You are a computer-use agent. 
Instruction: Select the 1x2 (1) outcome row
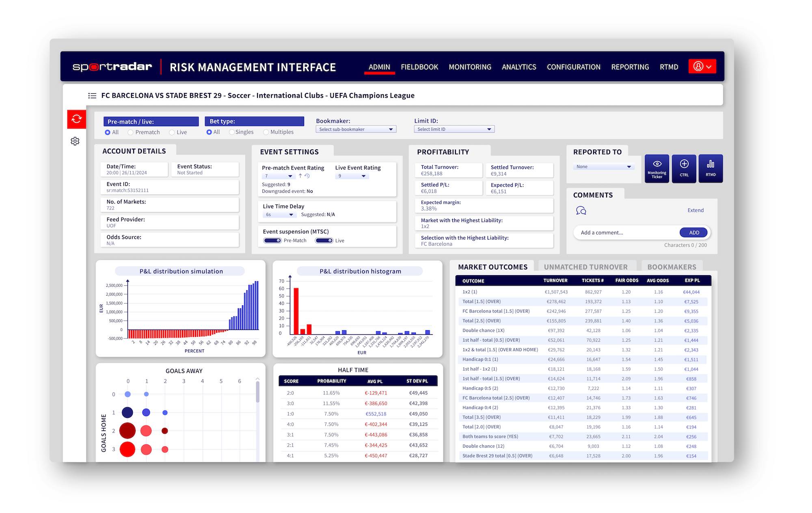click(x=583, y=292)
